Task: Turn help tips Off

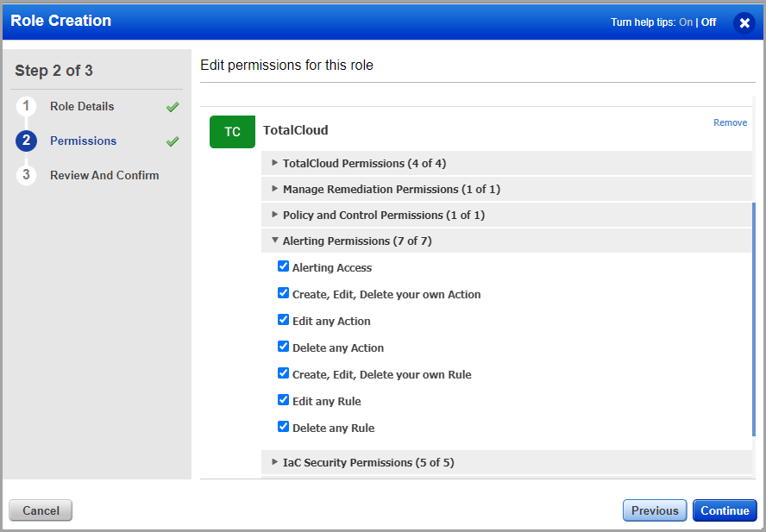Action: (709, 22)
